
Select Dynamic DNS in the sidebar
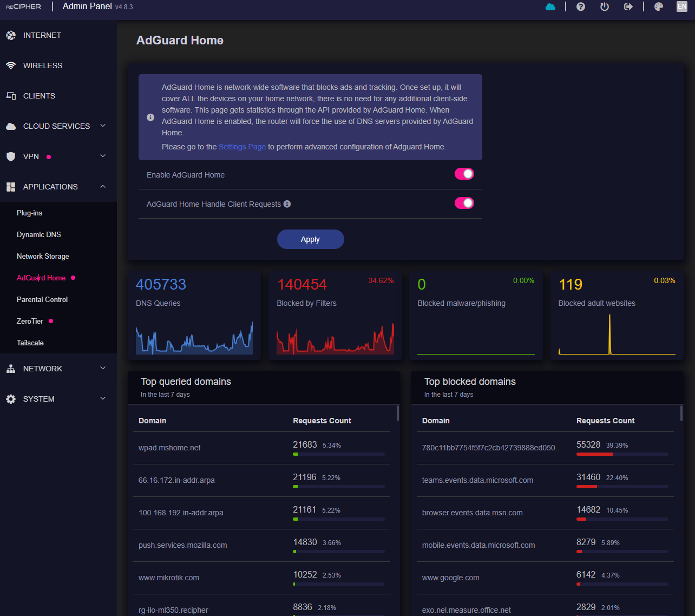point(39,234)
